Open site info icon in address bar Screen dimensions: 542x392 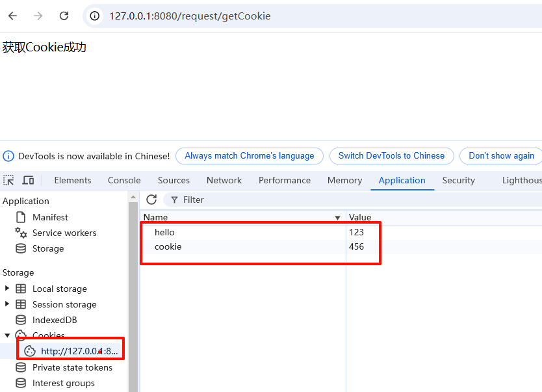pos(95,16)
